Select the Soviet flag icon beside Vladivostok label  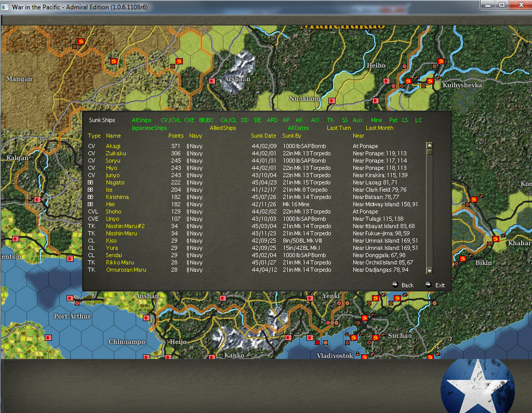click(364, 357)
